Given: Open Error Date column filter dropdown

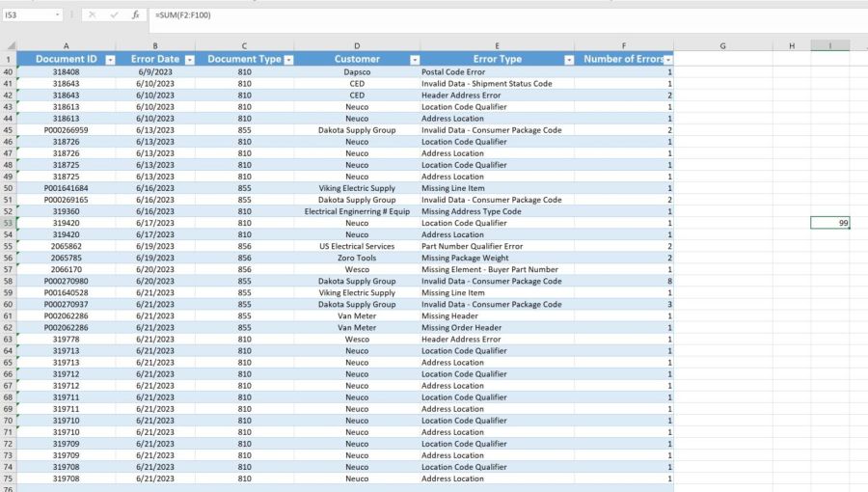Looking at the screenshot, I should click(189, 60).
